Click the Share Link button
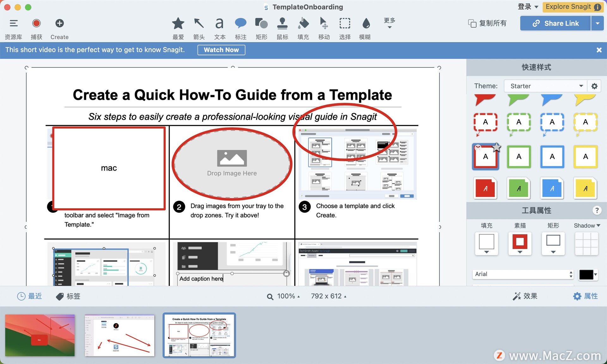 coord(555,23)
